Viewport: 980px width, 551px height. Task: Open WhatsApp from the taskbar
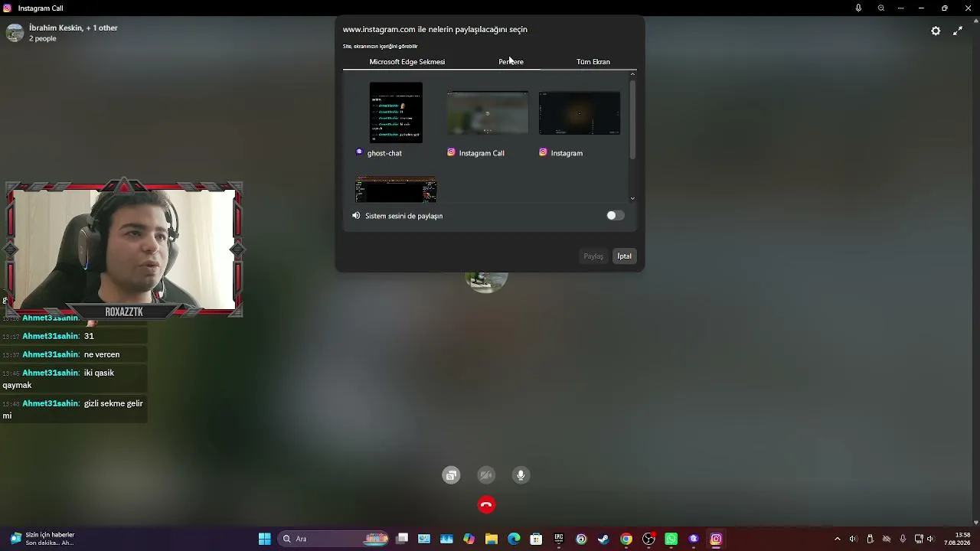tap(671, 539)
